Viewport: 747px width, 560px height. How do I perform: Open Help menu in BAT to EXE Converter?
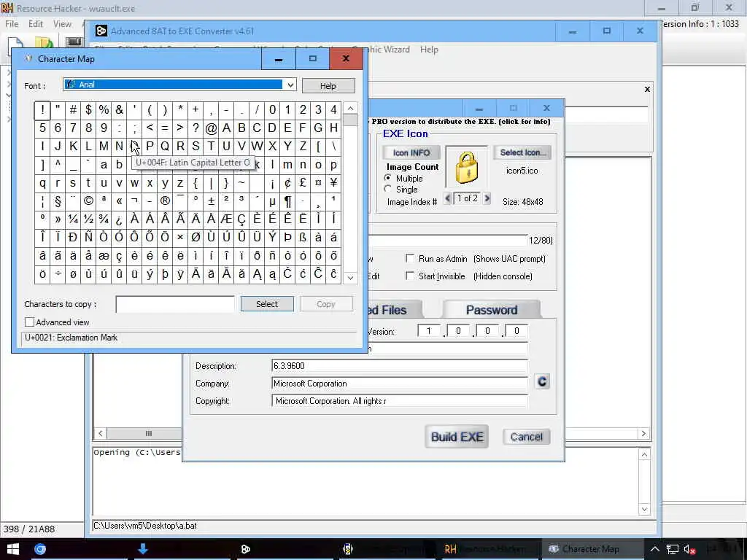(429, 50)
